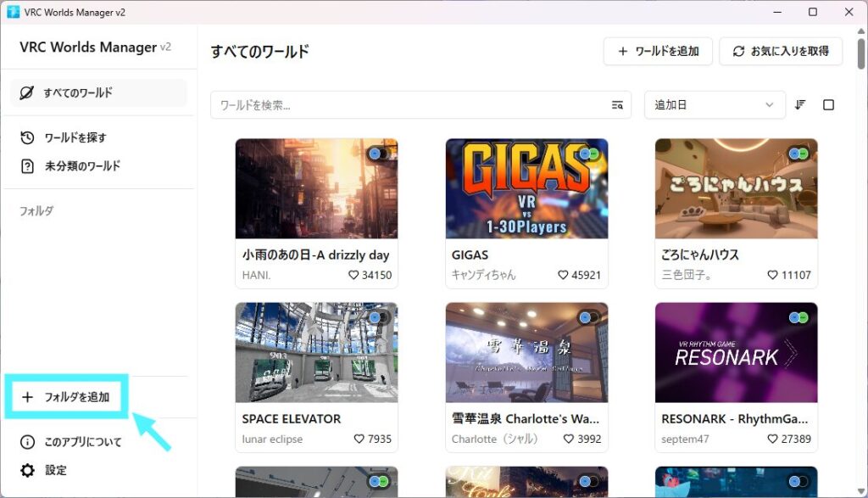Toggle the sort order direction icon
This screenshot has height=498, width=868.
(x=800, y=105)
